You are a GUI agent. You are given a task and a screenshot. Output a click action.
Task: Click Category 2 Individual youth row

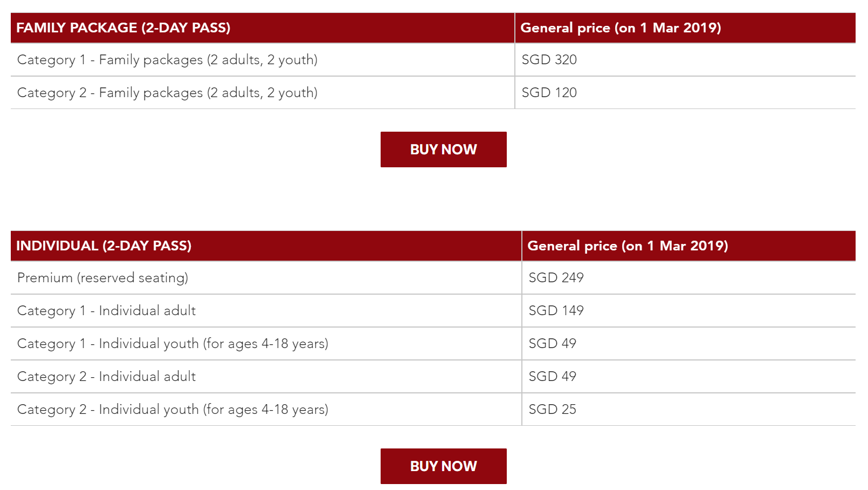433,410
